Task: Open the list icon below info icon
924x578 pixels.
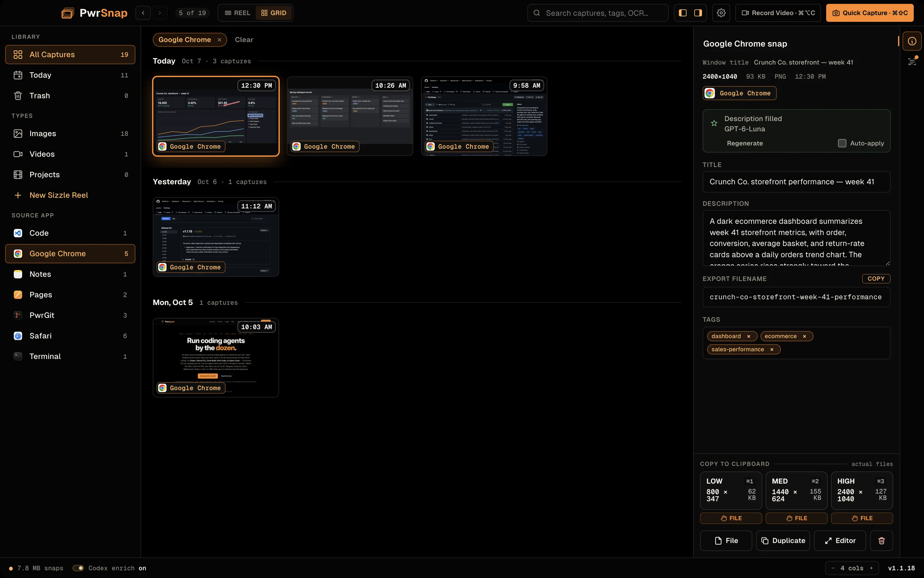Action: click(912, 62)
